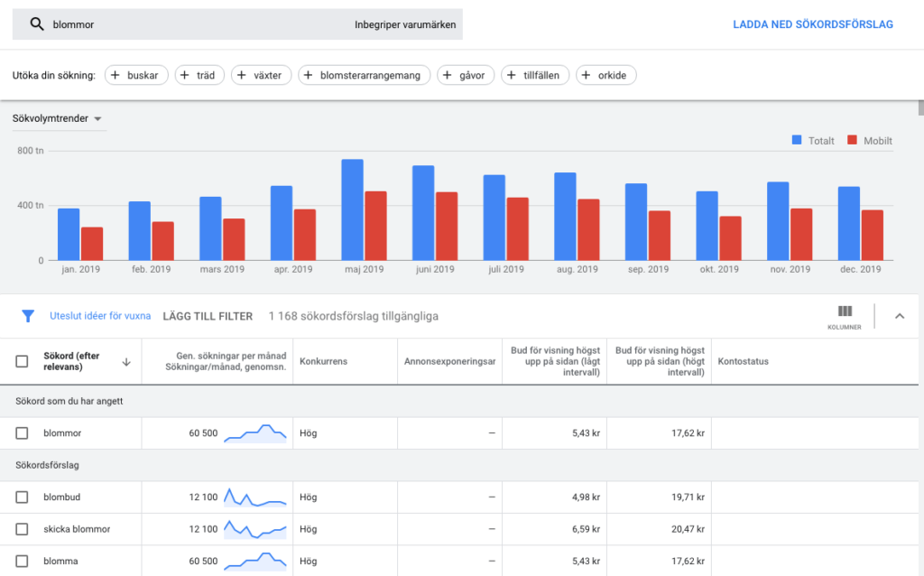Click plus icon on orkide chip

click(586, 75)
